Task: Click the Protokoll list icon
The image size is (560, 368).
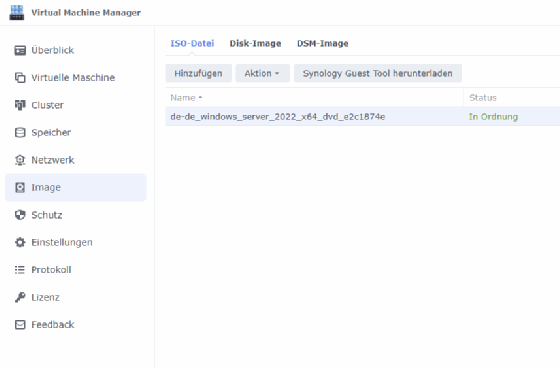Action: 20,270
